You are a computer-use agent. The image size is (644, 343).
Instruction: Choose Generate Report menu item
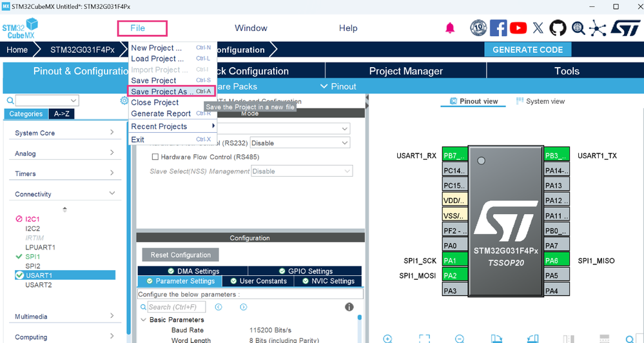pyautogui.click(x=173, y=113)
